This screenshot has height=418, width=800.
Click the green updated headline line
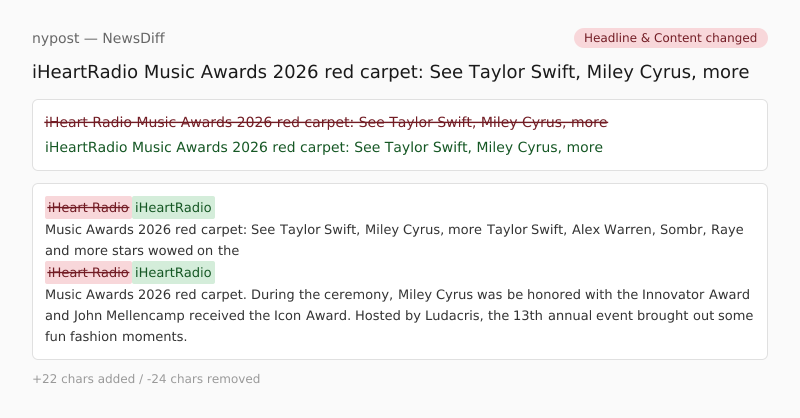324,147
